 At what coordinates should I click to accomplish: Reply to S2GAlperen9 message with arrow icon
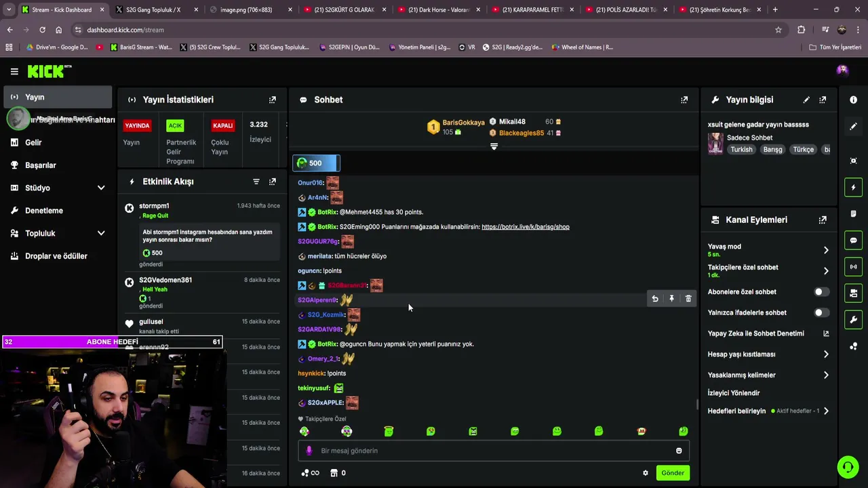pos(655,299)
